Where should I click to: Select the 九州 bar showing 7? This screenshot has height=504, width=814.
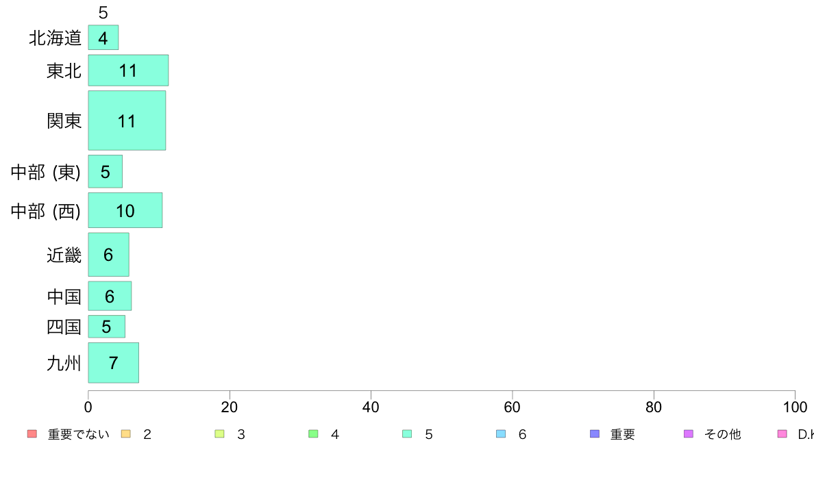click(114, 363)
